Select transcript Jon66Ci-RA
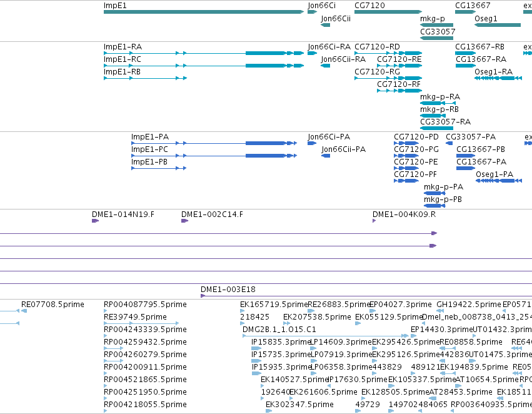Image resolution: width=532 pixels, height=414 pixels. (329, 47)
